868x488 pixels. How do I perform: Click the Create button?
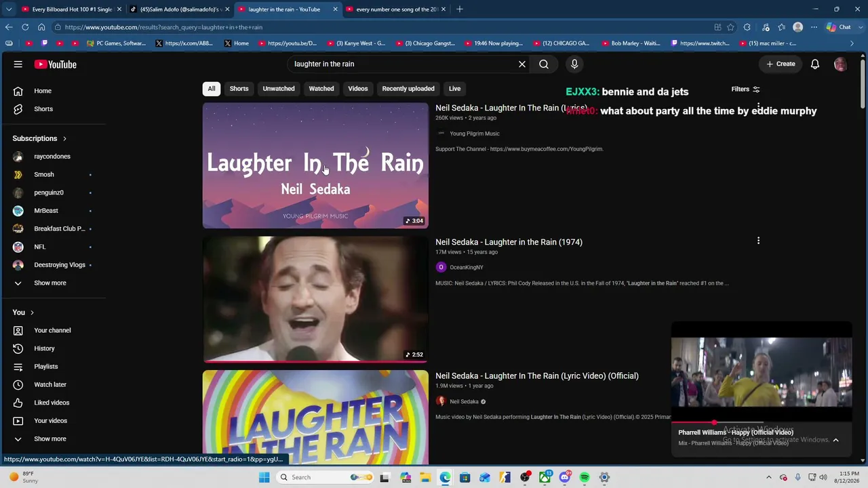point(781,64)
